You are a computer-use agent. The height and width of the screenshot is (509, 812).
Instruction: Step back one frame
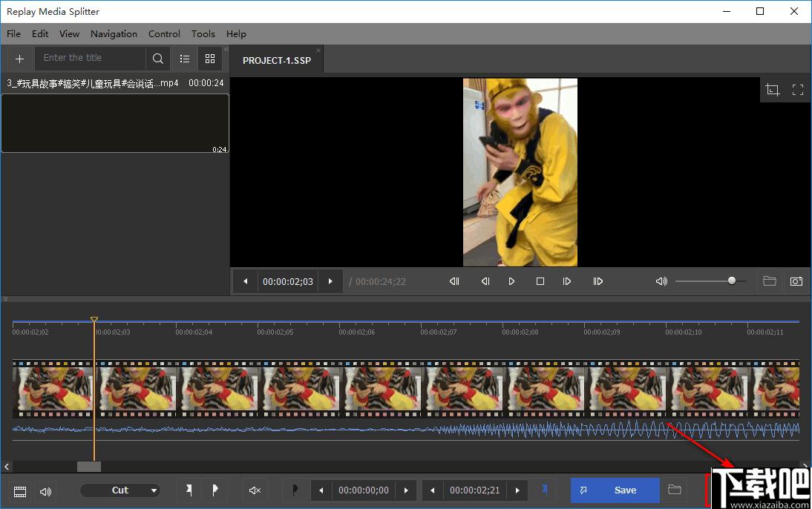(x=485, y=281)
